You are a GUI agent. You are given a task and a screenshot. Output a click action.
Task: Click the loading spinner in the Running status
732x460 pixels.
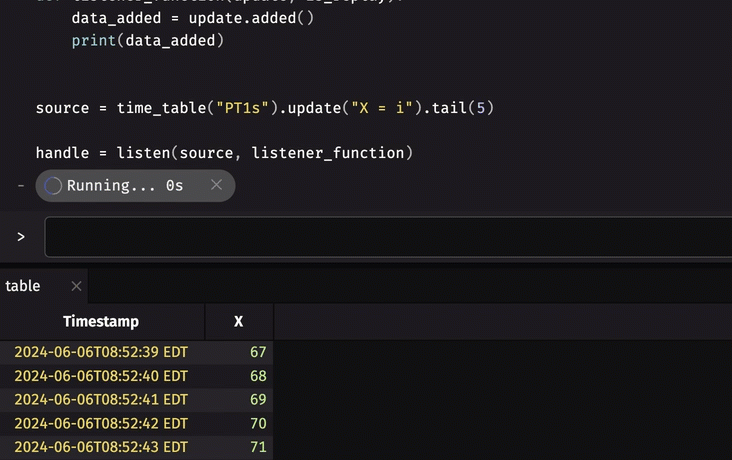pyautogui.click(x=53, y=186)
